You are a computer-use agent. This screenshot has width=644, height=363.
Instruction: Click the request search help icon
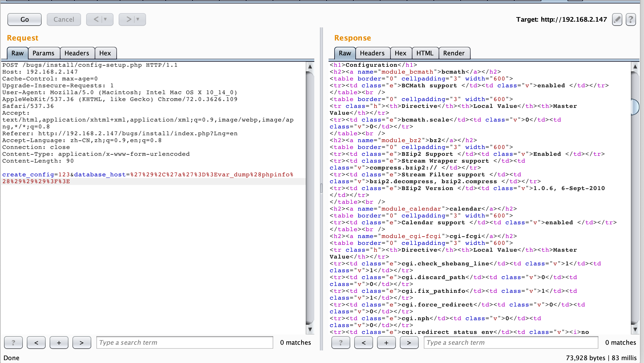pos(13,342)
